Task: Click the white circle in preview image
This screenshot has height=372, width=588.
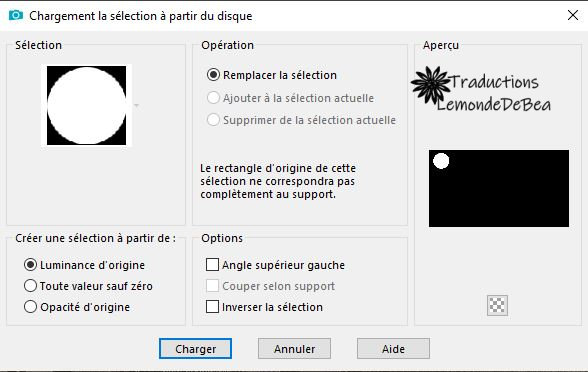Action: tap(441, 161)
